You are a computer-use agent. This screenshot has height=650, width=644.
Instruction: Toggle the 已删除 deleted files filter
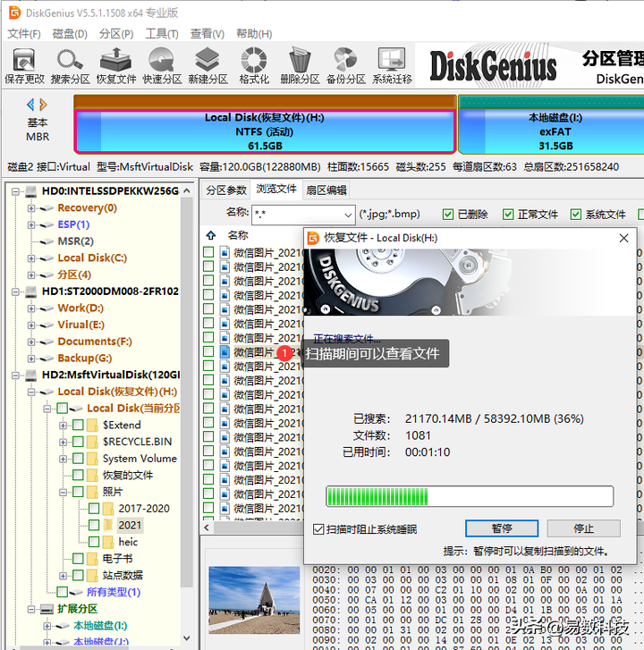tap(448, 215)
